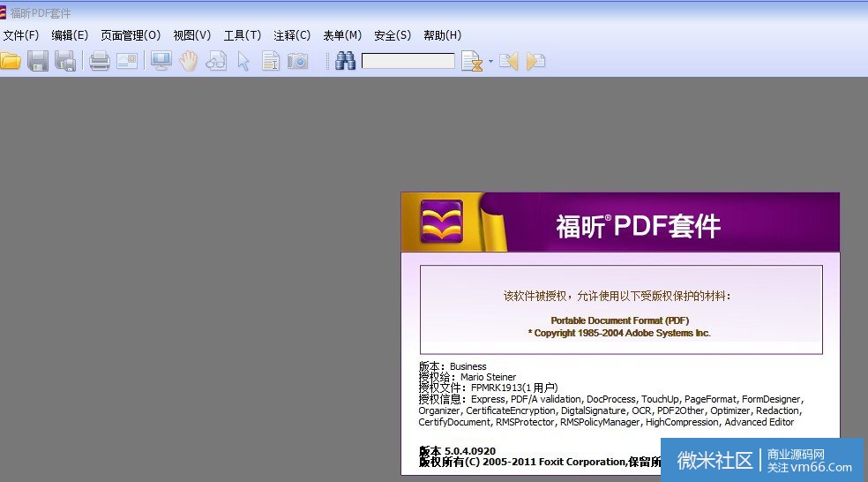Viewport: 868px width, 482px height.
Task: Open the 帮助(H) menu
Action: click(442, 35)
